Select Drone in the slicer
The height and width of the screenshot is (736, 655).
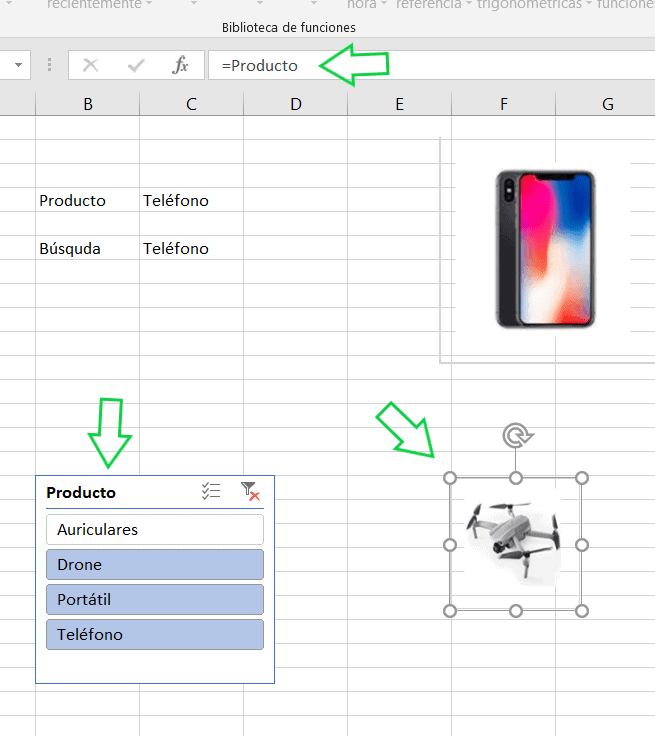[155, 564]
